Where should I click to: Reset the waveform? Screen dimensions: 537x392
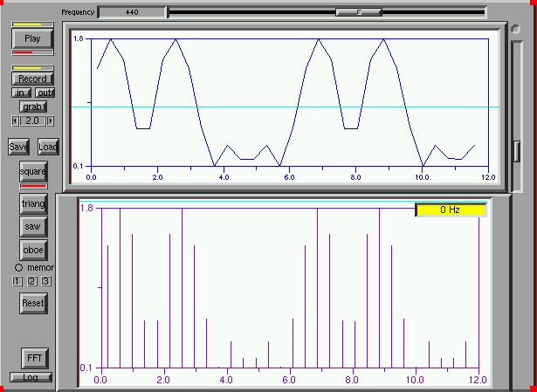click(33, 303)
